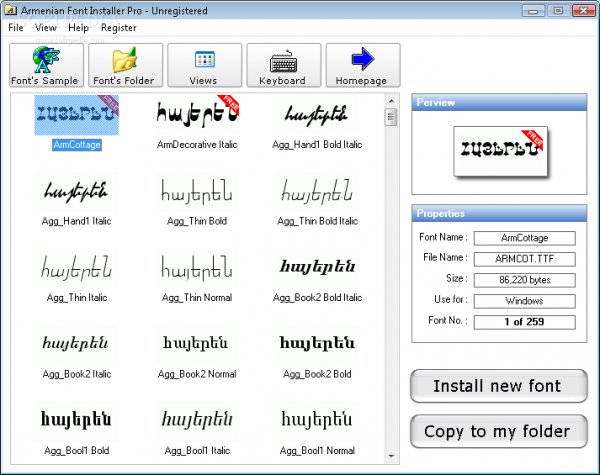Maximize the Armenian Font Installer window
This screenshot has height=475, width=600.
click(x=558, y=11)
